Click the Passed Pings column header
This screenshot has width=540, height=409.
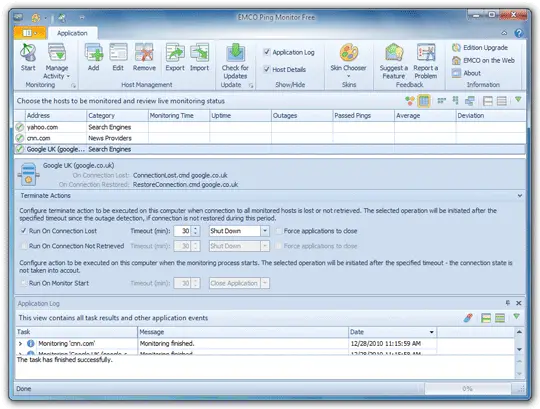coord(363,115)
